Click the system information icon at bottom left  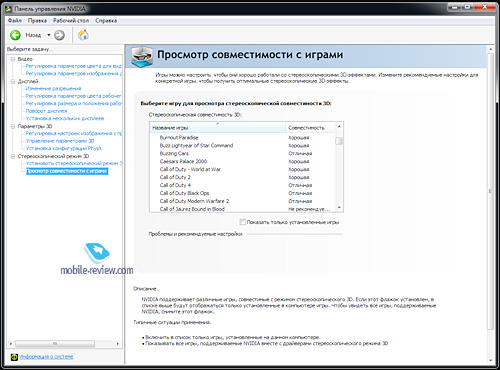[14, 357]
